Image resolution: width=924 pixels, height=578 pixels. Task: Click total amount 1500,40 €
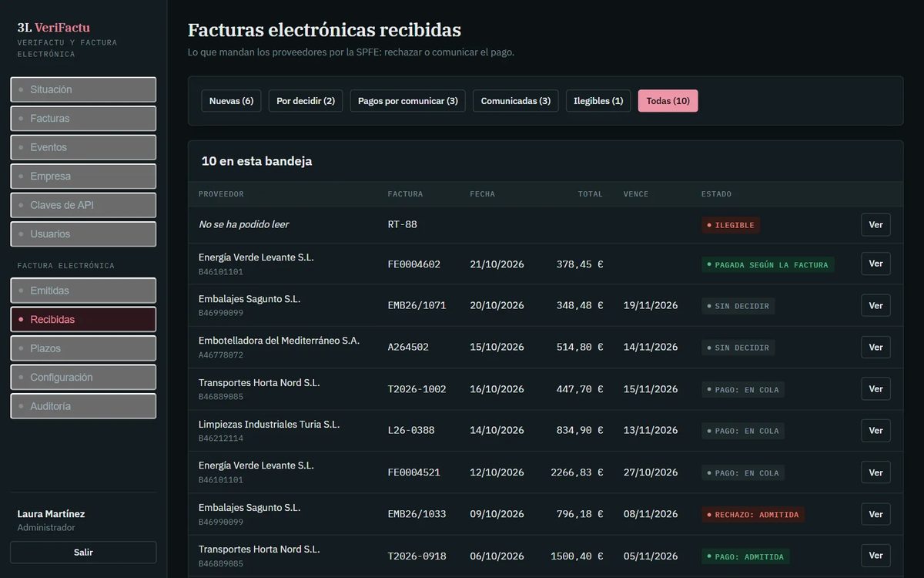(577, 556)
